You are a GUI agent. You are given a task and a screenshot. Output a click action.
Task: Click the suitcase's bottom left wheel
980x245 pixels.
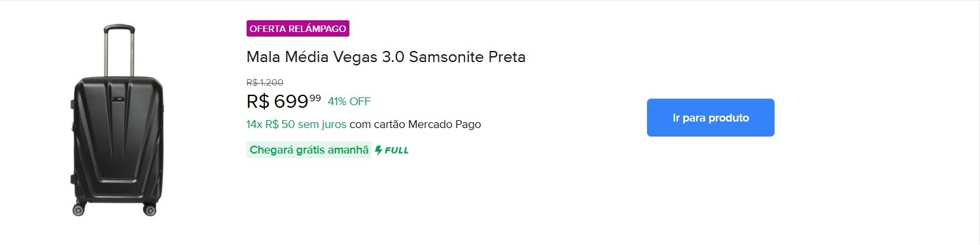click(80, 208)
